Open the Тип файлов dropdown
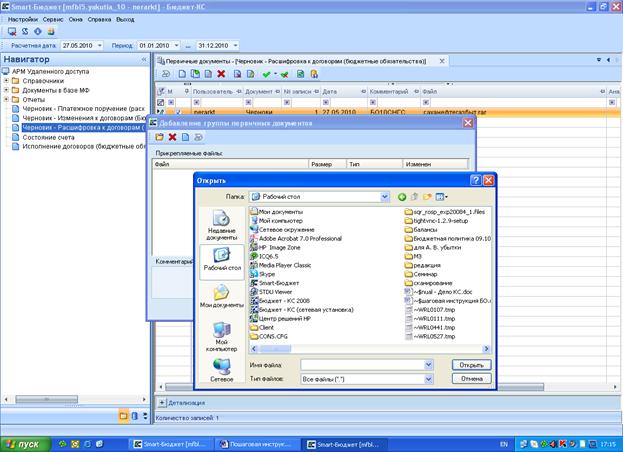623x452 pixels. tap(428, 379)
